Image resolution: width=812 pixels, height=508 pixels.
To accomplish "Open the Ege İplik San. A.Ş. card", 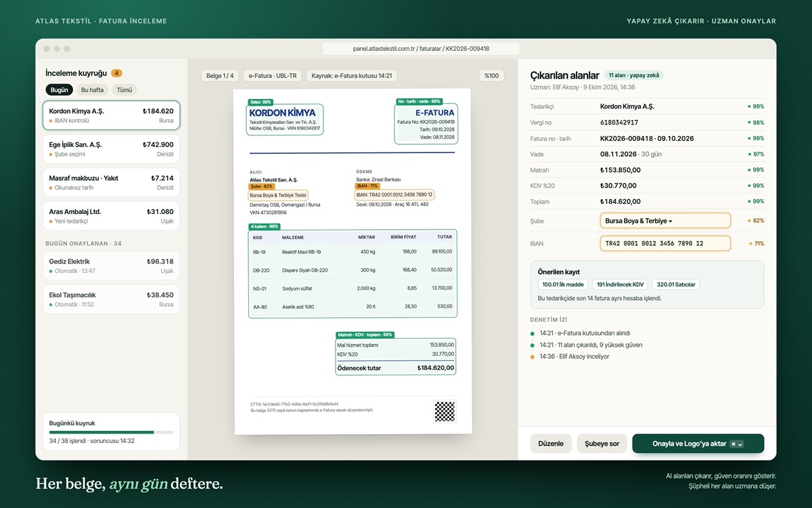I will 111,149.
